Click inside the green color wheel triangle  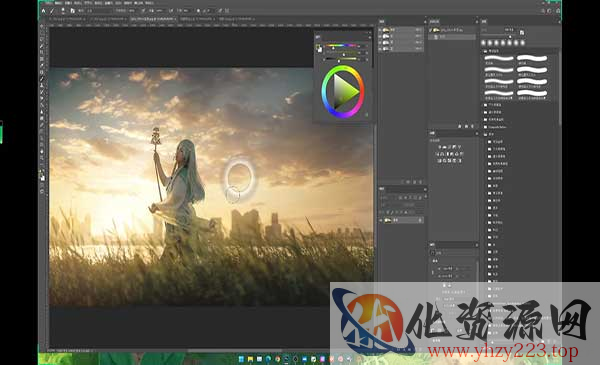(x=344, y=91)
